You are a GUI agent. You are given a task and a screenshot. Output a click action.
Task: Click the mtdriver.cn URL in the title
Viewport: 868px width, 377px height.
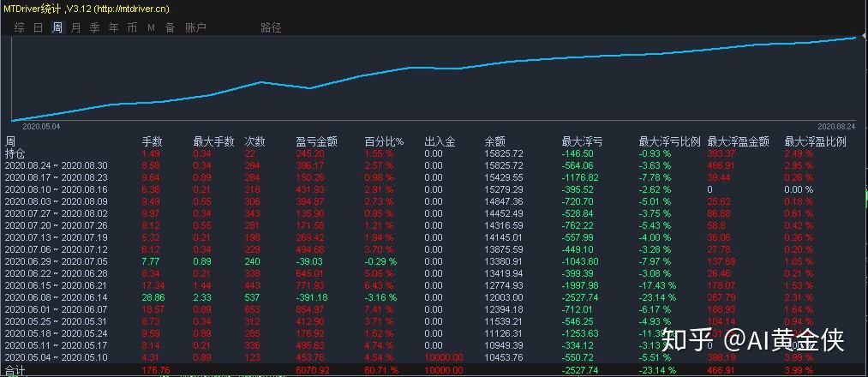132,9
